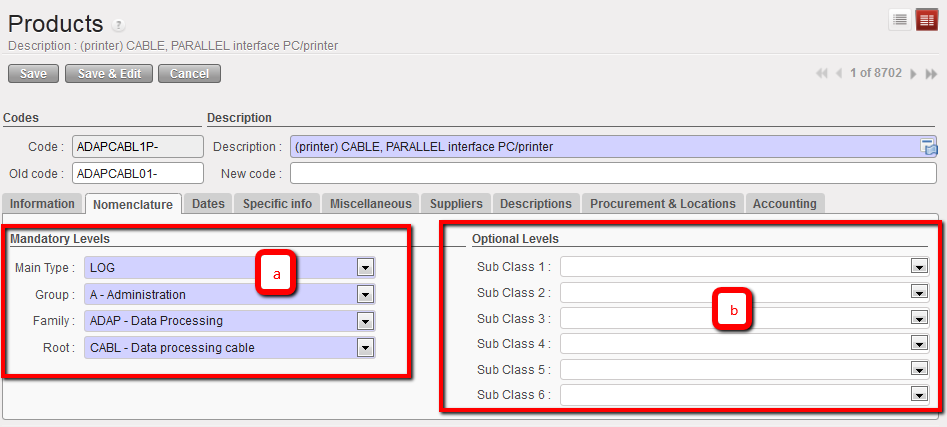Click the Save & Edit button
Image resolution: width=947 pixels, height=427 pixels.
pos(109,74)
